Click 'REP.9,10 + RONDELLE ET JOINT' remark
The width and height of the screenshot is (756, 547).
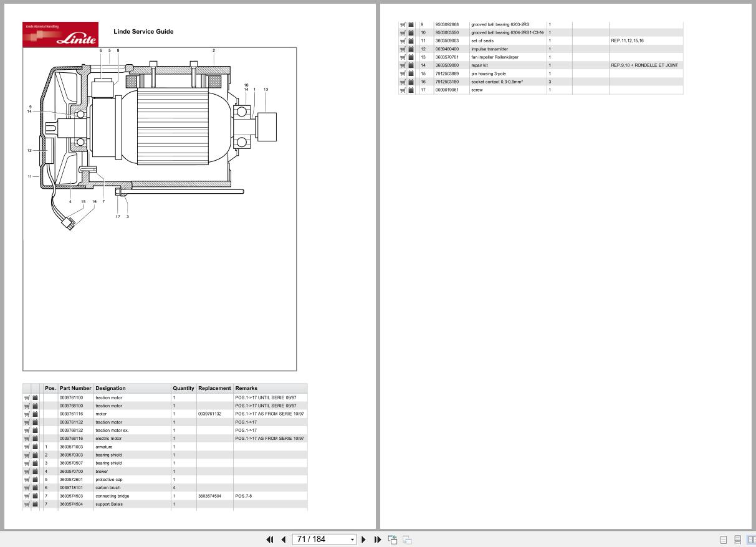(x=644, y=65)
